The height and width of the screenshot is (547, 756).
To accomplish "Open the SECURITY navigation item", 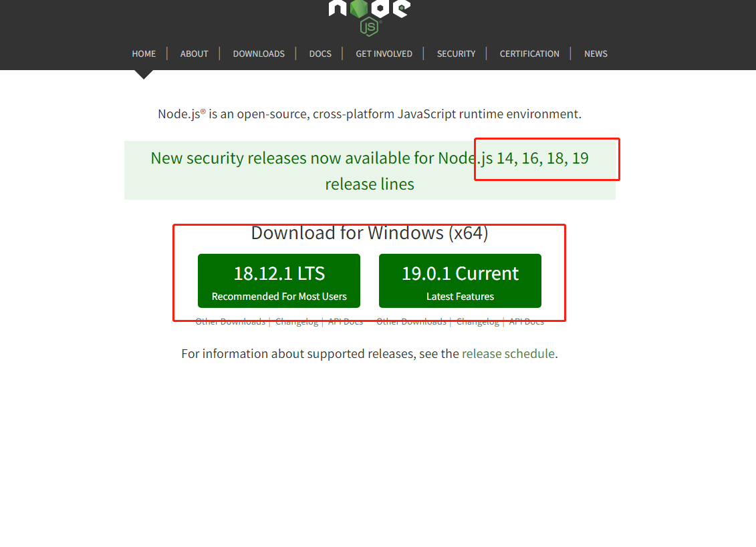I will point(456,54).
